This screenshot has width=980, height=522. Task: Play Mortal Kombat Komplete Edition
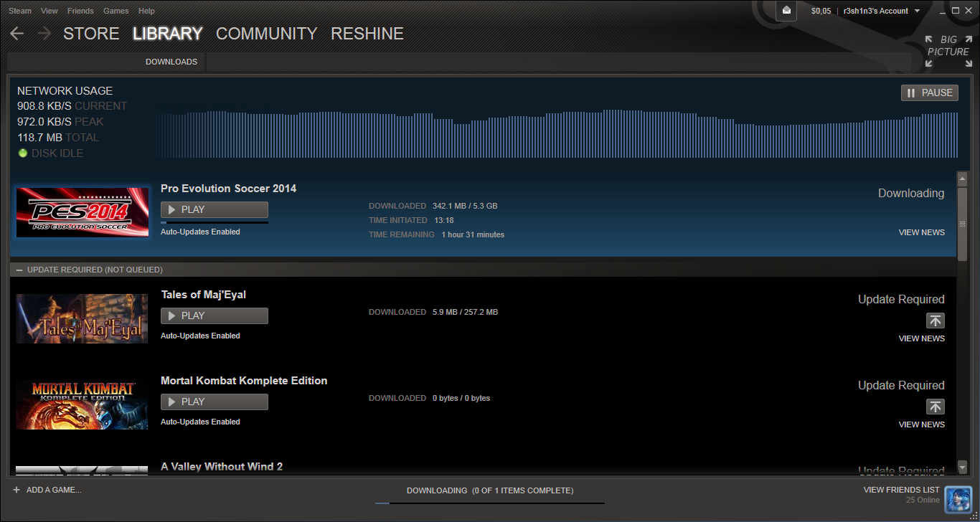pyautogui.click(x=215, y=402)
